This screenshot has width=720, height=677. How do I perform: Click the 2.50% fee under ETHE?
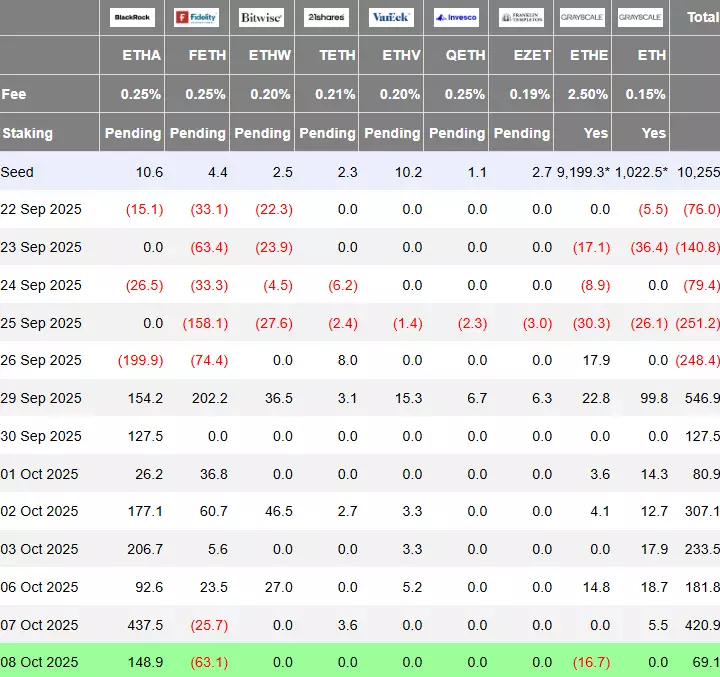tap(588, 94)
